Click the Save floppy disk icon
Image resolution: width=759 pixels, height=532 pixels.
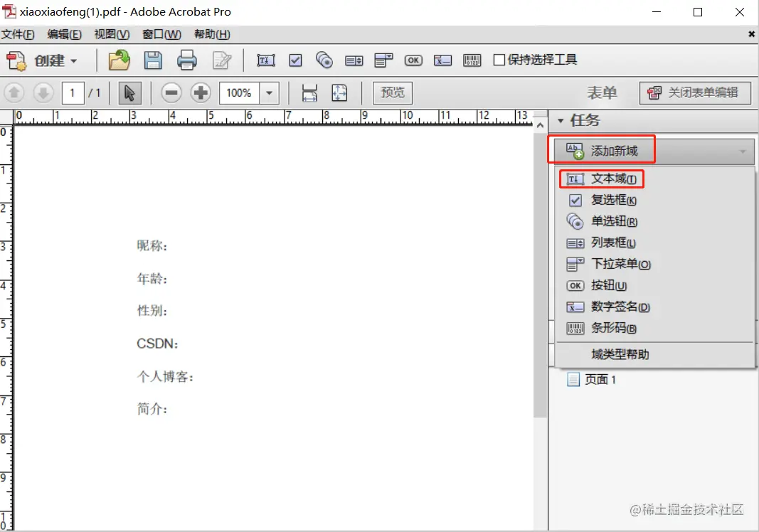click(x=153, y=60)
